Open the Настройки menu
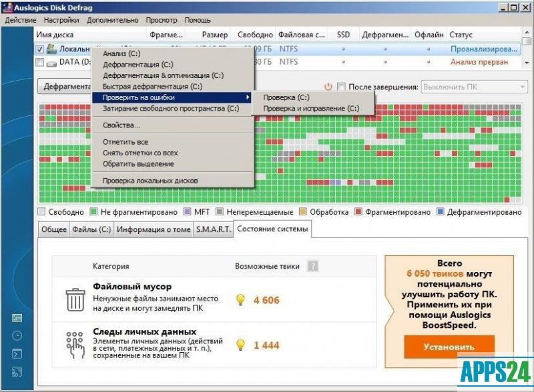The height and width of the screenshot is (392, 534). (x=61, y=20)
